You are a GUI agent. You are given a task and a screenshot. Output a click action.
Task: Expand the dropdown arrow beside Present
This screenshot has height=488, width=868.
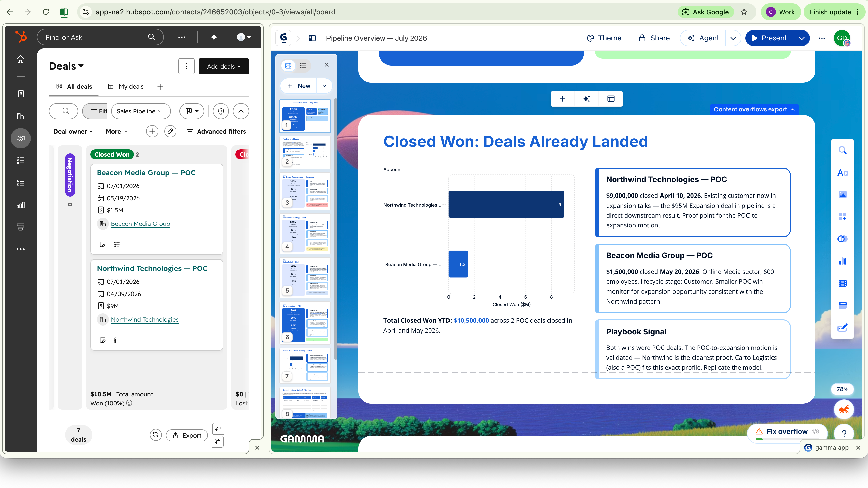pyautogui.click(x=801, y=38)
